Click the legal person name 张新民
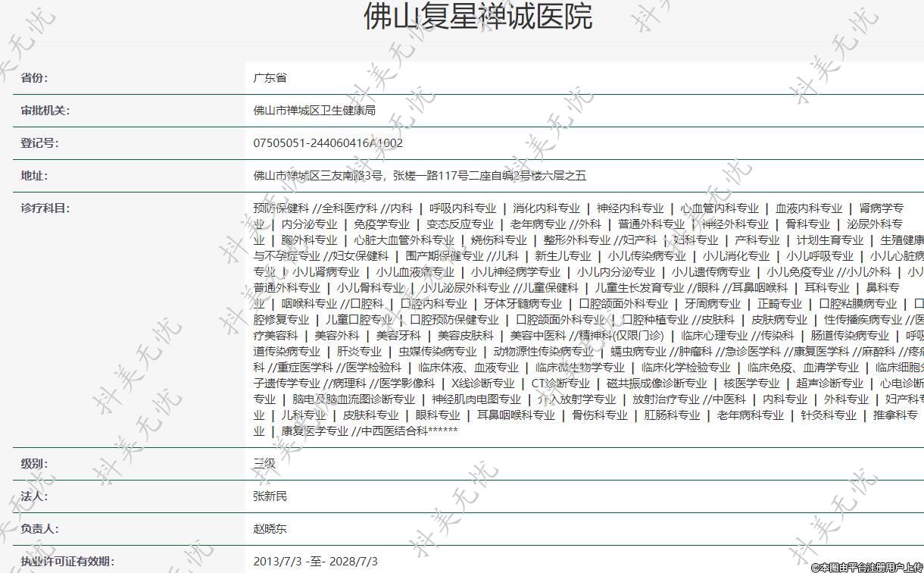The width and height of the screenshot is (924, 573). 270,496
